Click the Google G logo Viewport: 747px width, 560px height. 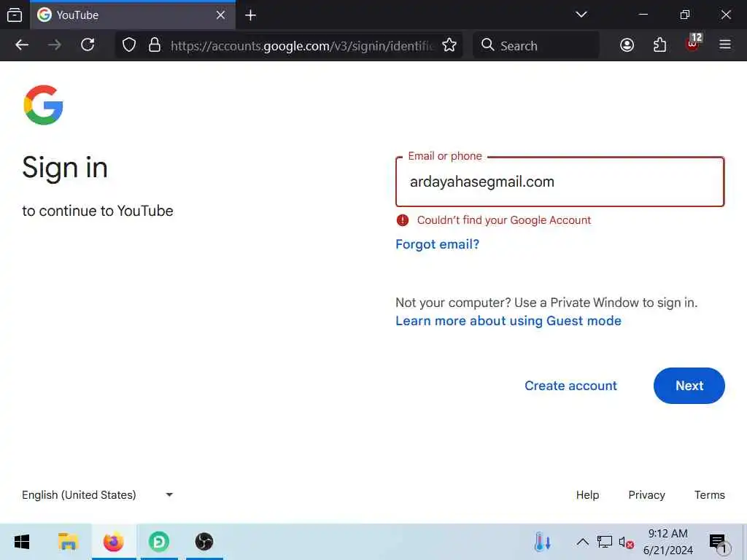coord(43,105)
